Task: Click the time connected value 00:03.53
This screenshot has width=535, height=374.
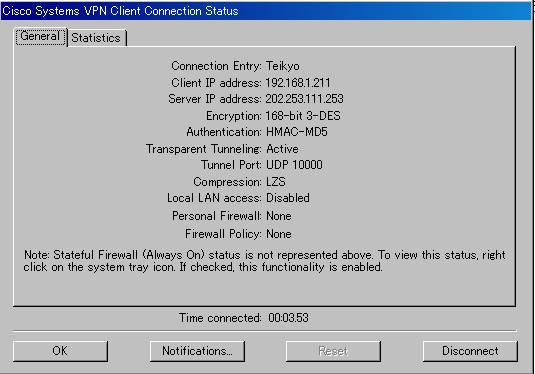Action: [288, 318]
